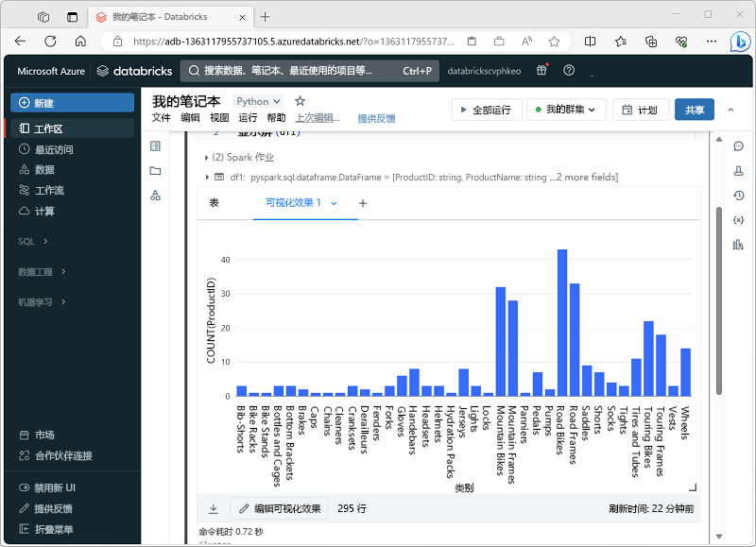The image size is (756, 547).
Task: Click the Mountain Bikes bar in chart
Action: click(x=501, y=342)
